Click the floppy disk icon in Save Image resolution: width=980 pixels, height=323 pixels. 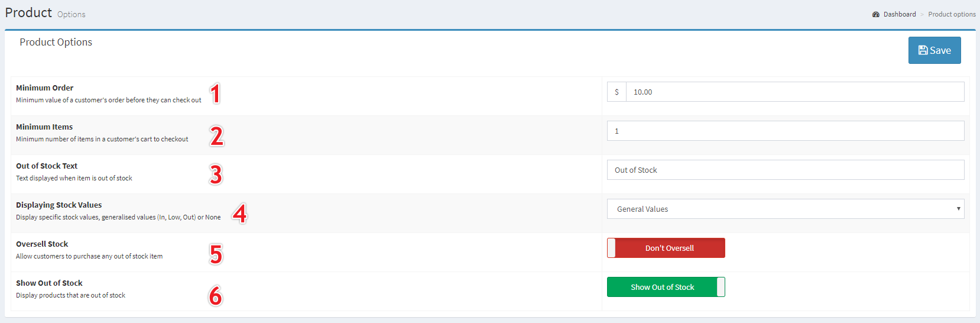coord(923,50)
